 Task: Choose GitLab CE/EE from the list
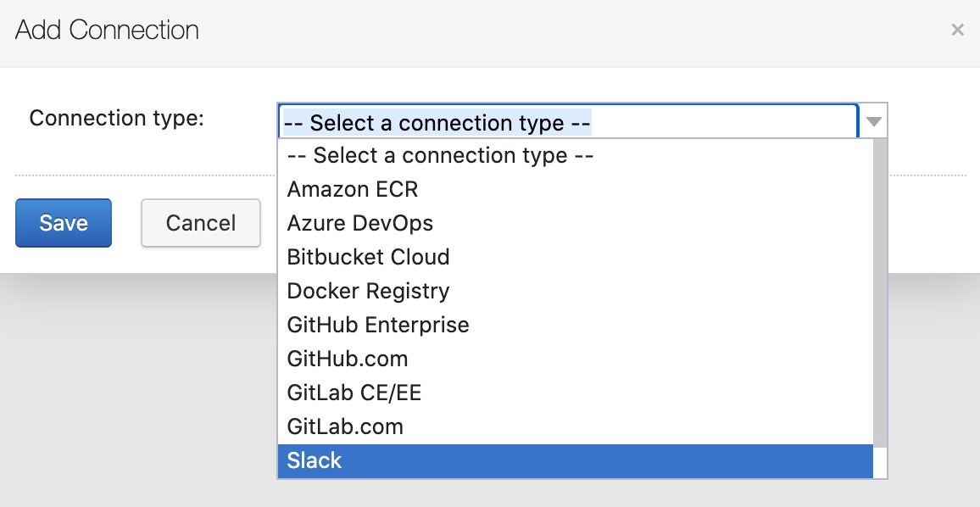[x=575, y=392]
